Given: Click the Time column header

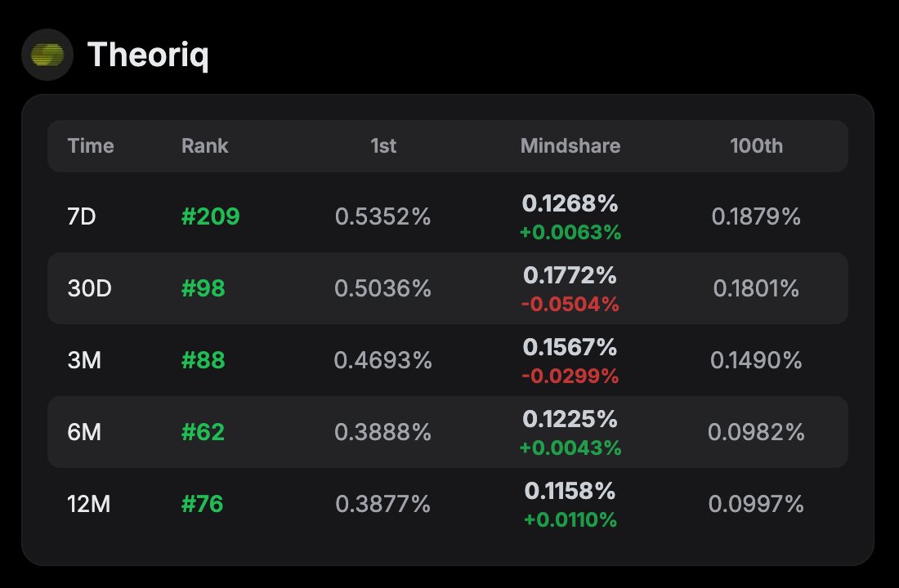Looking at the screenshot, I should click(91, 145).
